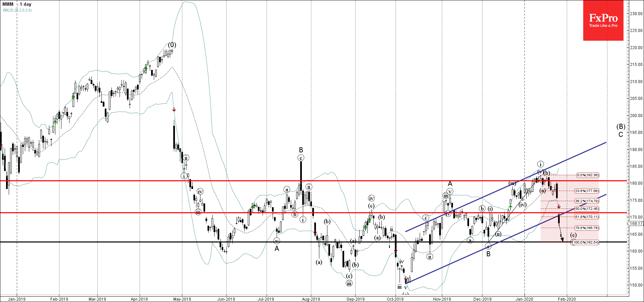Screen dimensions: 644x302
Task: Click the Aug-2019 date on the time axis
Action: click(311, 299)
